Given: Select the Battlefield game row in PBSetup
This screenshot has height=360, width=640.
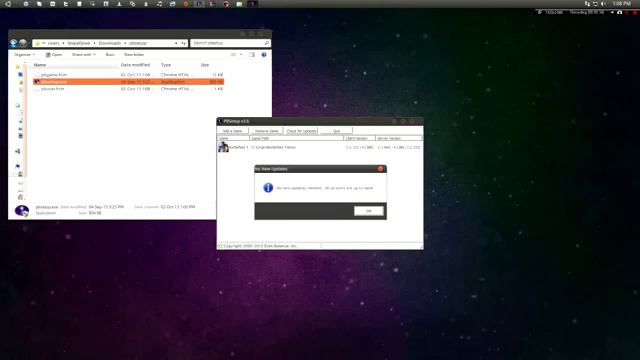Looking at the screenshot, I should pyautogui.click(x=320, y=147).
